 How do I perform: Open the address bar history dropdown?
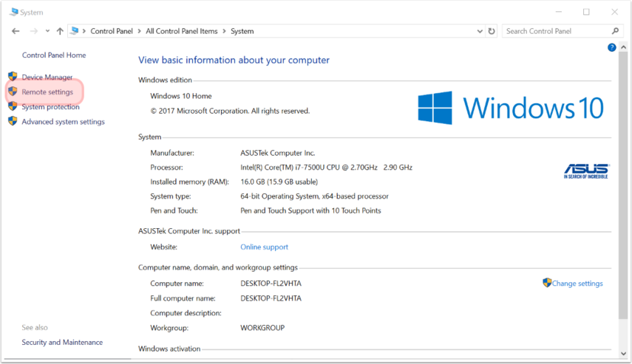pyautogui.click(x=480, y=31)
